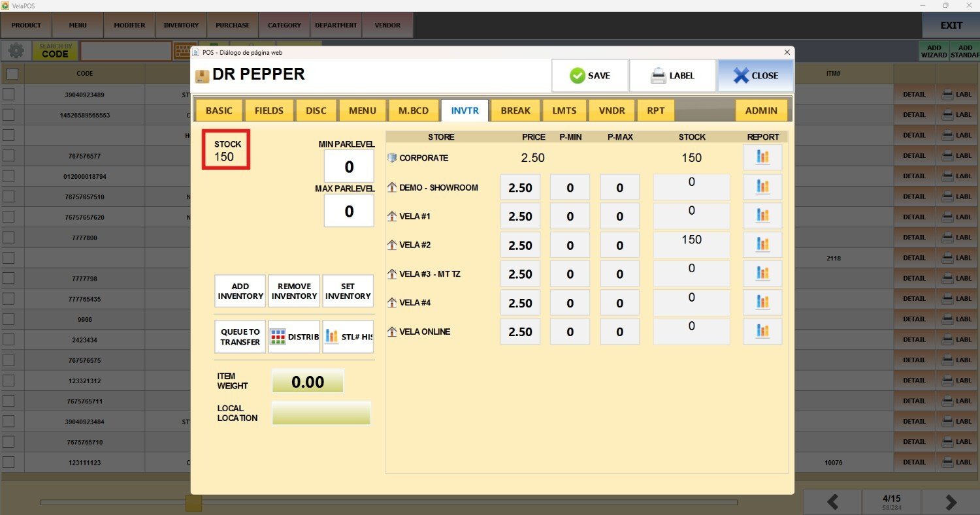This screenshot has width=980, height=515.
Task: Check the select-all checkbox in table header
Action: coord(12,74)
